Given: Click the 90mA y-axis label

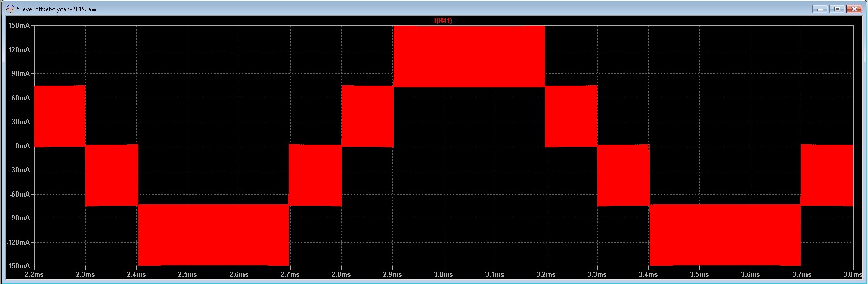Looking at the screenshot, I should [x=21, y=74].
